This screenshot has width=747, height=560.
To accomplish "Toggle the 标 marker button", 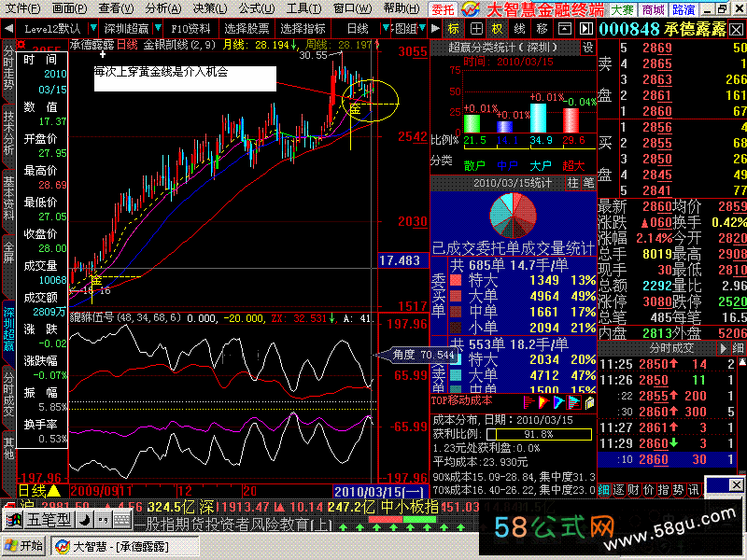I will [454, 29].
